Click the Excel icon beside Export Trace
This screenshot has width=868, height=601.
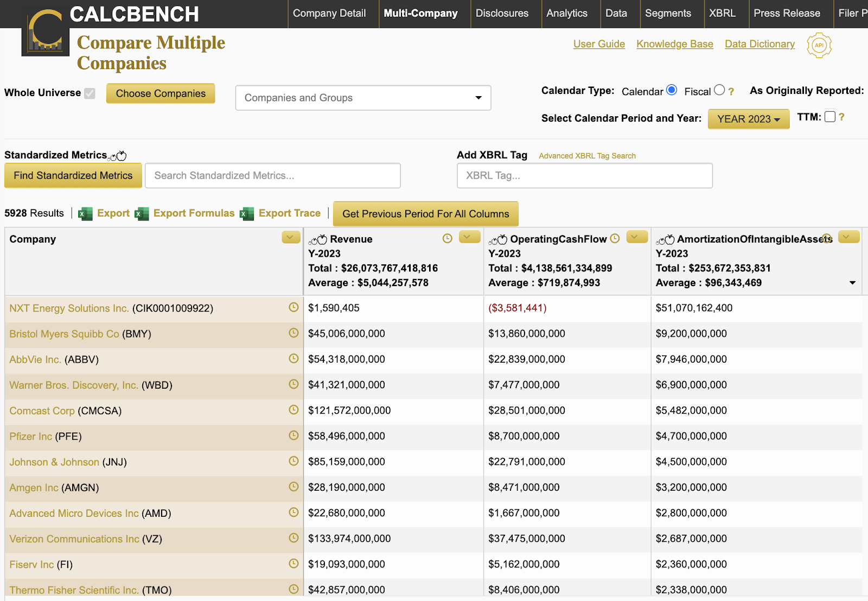click(x=247, y=214)
